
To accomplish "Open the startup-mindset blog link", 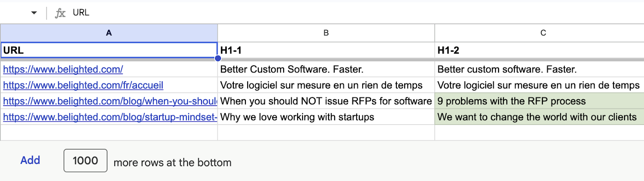I will coord(109,117).
